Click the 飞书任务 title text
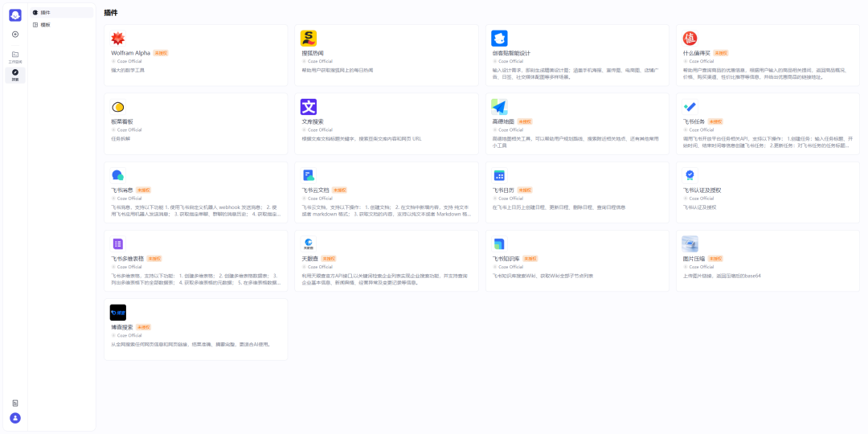 [694, 122]
